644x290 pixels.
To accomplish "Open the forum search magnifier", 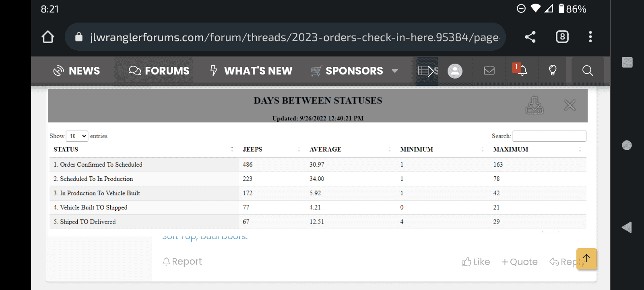I will pos(588,71).
